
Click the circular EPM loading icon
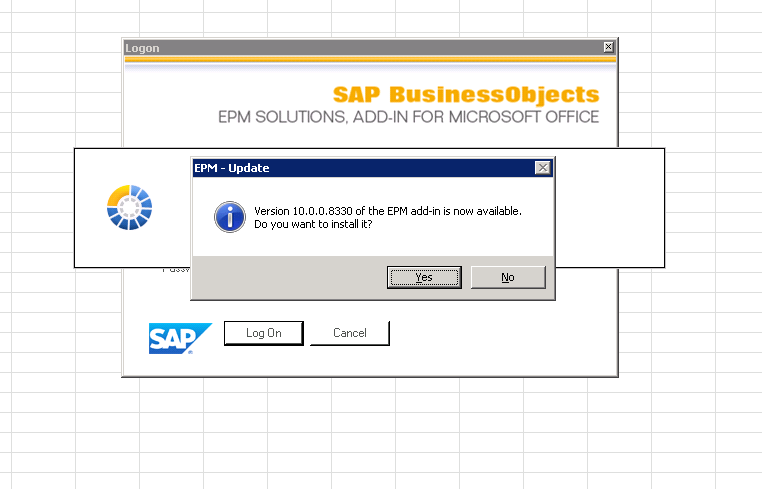click(x=129, y=207)
